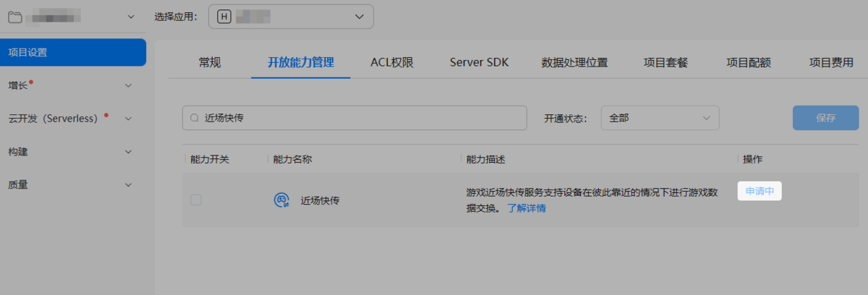Image resolution: width=868 pixels, height=295 pixels.
Task: Click the H app icon in 选择应用
Action: click(224, 17)
